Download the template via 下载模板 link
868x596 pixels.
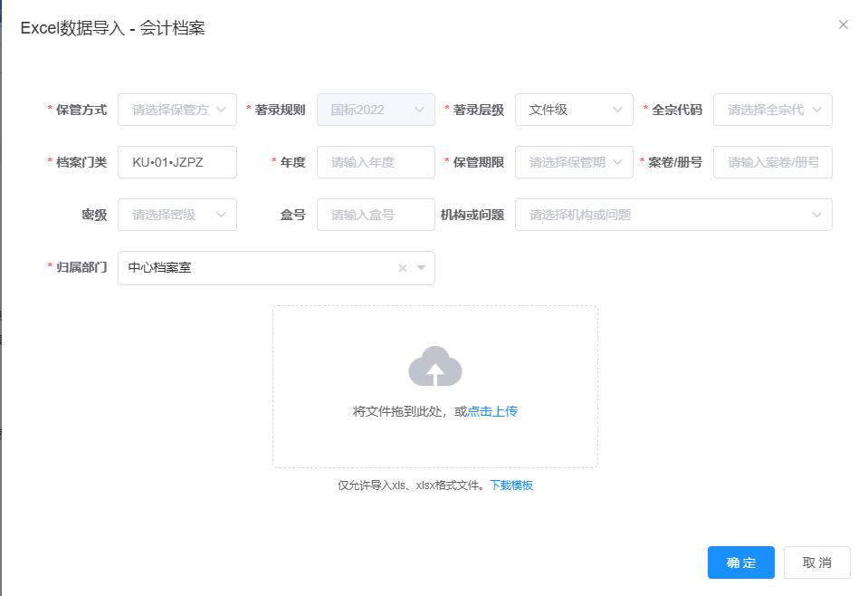tap(511, 485)
